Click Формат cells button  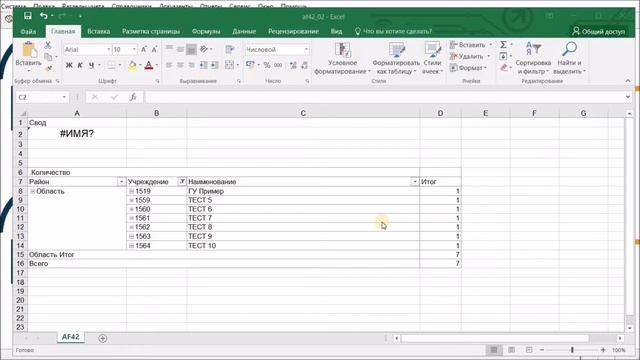click(468, 68)
